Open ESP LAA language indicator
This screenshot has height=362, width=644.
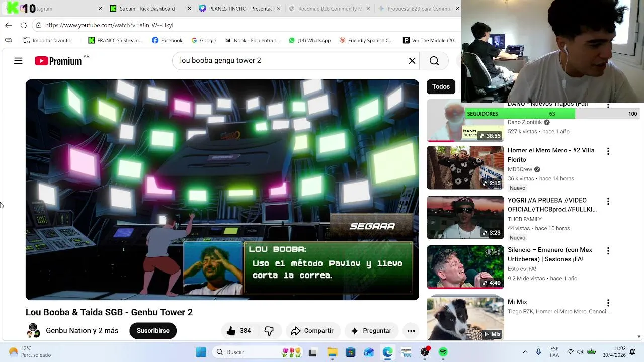coord(554,352)
